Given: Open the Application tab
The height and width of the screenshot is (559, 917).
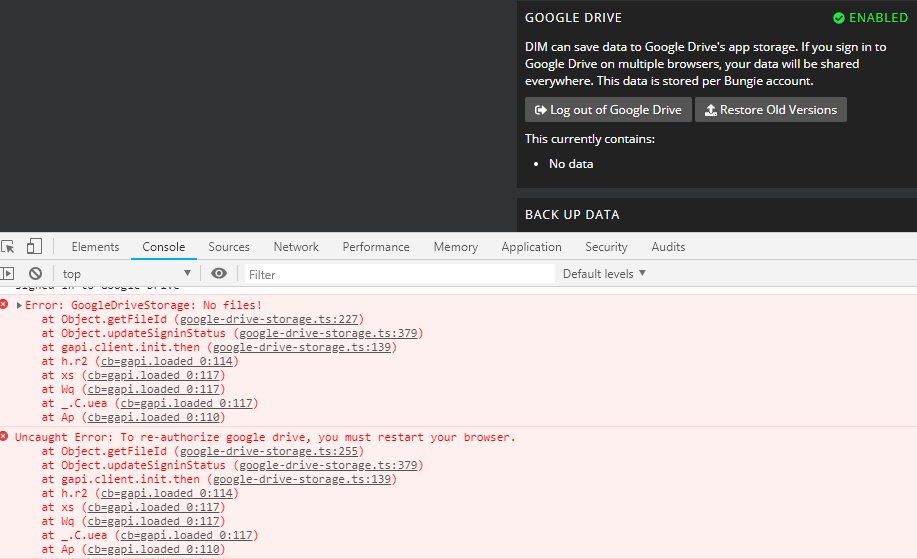Looking at the screenshot, I should point(531,247).
